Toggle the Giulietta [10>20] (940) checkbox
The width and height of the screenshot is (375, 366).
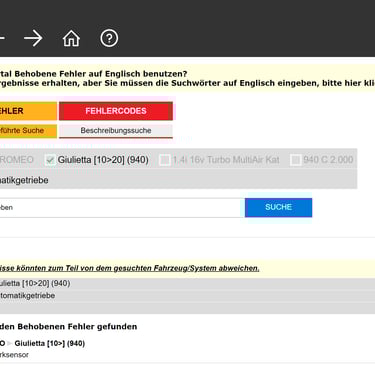pyautogui.click(x=50, y=160)
